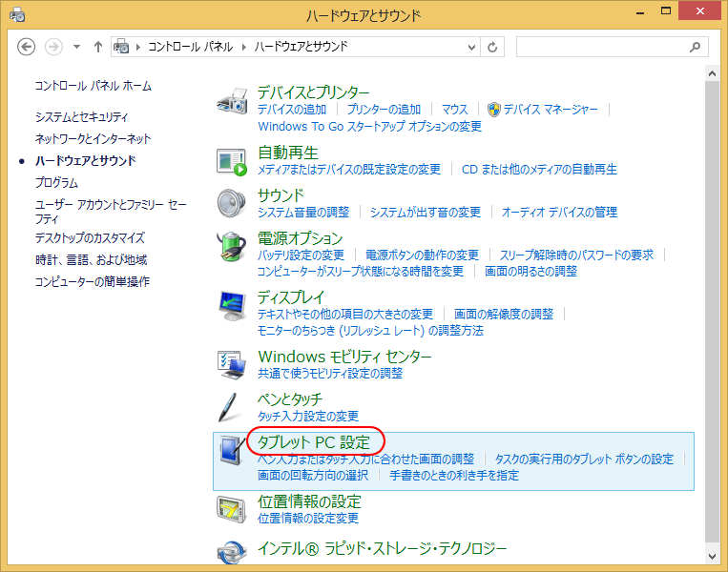Click the 自動再生 autoplay icon
Viewport: 728px width, 572px height.
pyautogui.click(x=232, y=162)
